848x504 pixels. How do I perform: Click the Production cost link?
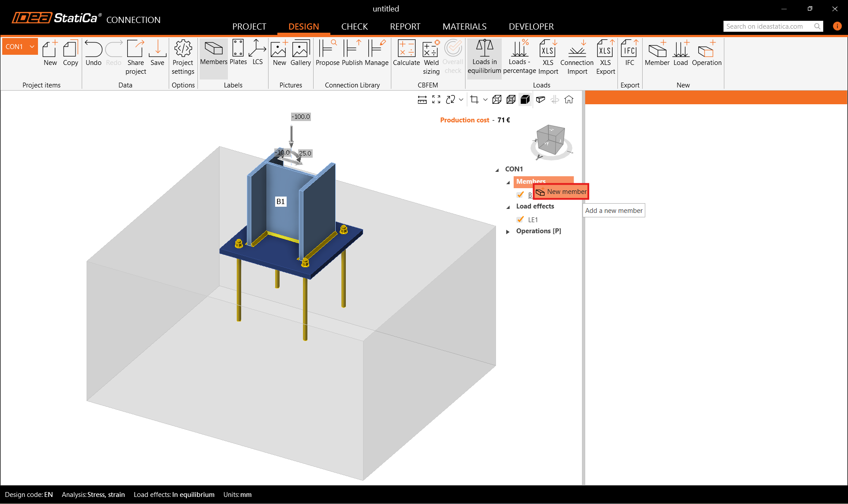[464, 120]
